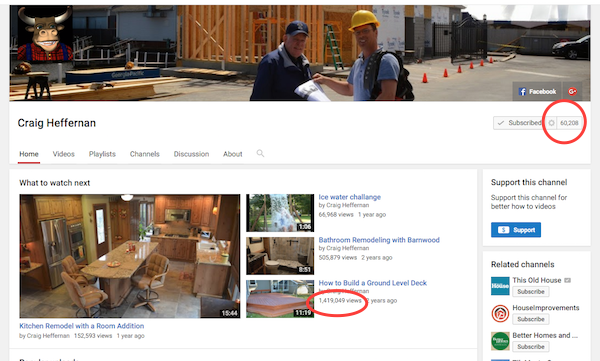The height and width of the screenshot is (361, 600).
Task: Play the ground level deck thumbnail
Action: [x=280, y=299]
